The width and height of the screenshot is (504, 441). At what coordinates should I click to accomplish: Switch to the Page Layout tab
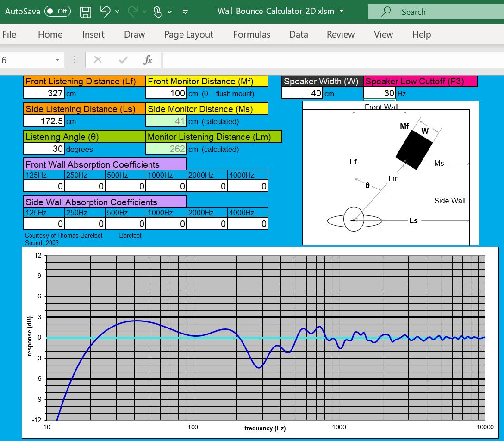point(188,34)
